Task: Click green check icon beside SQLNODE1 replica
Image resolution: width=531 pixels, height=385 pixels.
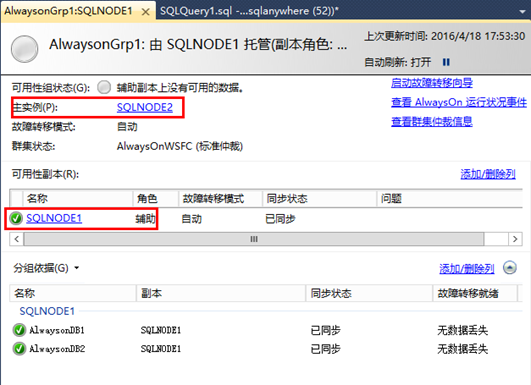Action: tap(16, 218)
